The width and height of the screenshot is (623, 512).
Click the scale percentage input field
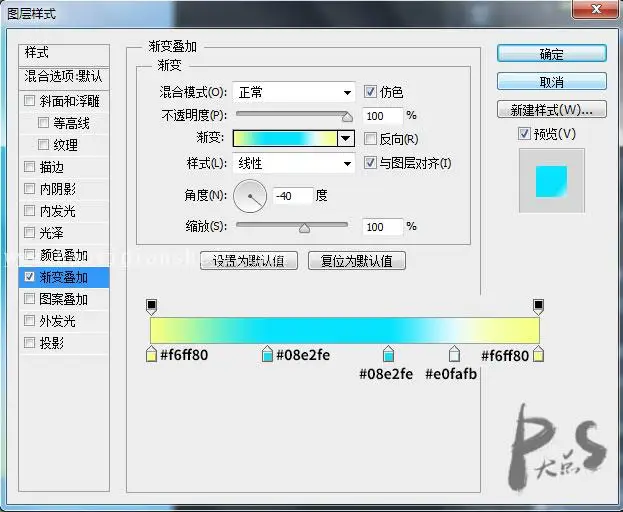click(x=383, y=227)
